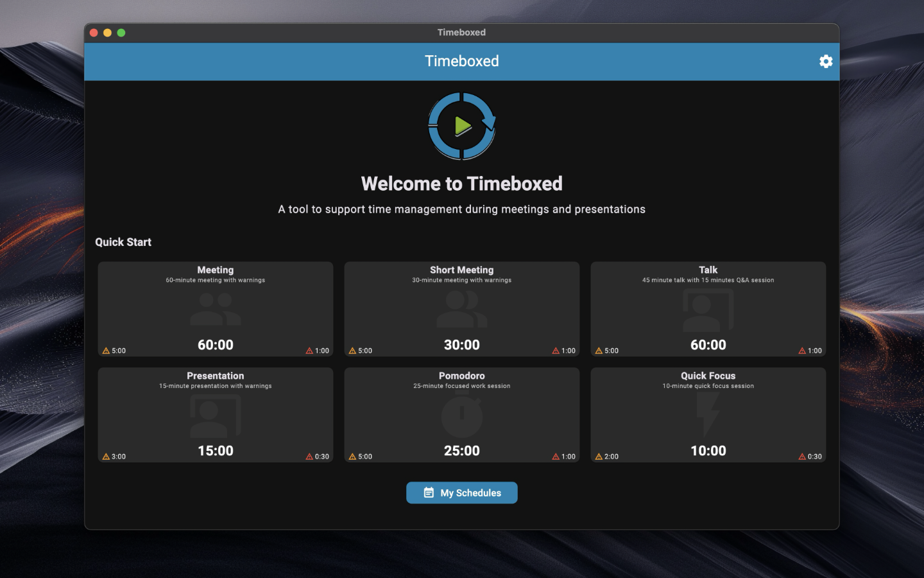
Task: Click the Timeboxed play logo
Action: point(462,126)
